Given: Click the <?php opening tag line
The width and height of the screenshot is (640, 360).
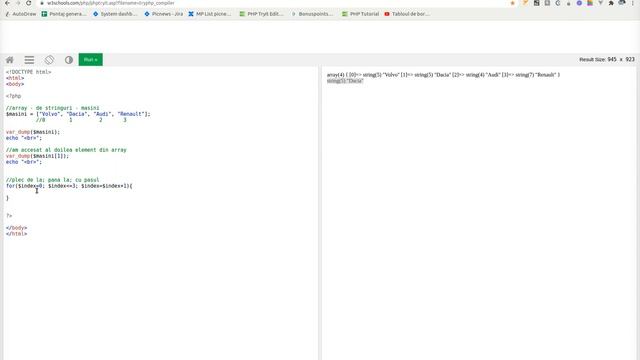Looking at the screenshot, I should pyautogui.click(x=13, y=96).
